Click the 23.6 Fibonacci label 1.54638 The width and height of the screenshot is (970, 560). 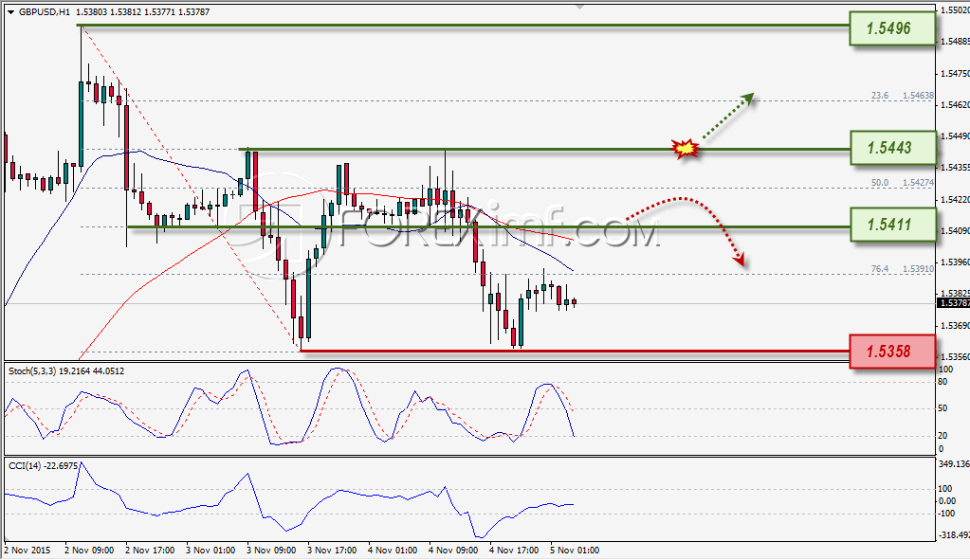click(x=918, y=95)
